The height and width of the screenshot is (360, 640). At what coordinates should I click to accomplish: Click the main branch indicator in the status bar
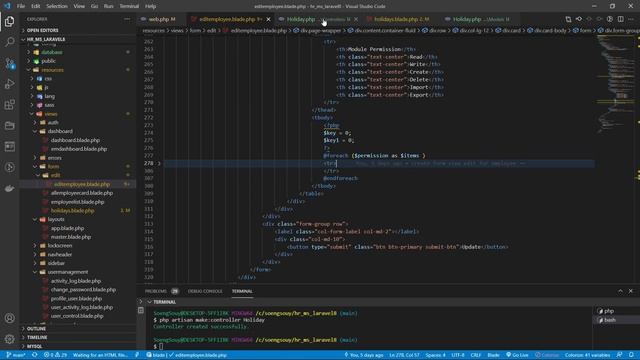pyautogui.click(x=16, y=355)
